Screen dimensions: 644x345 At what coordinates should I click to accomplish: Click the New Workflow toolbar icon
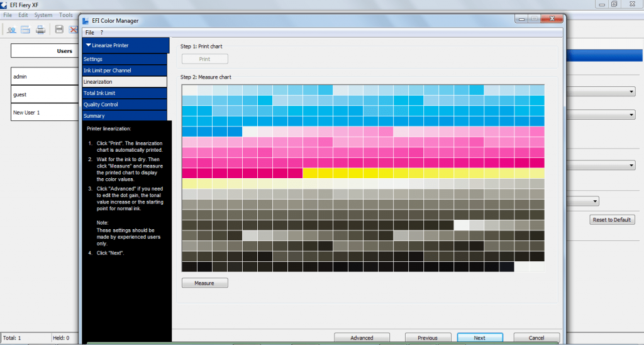25,30
